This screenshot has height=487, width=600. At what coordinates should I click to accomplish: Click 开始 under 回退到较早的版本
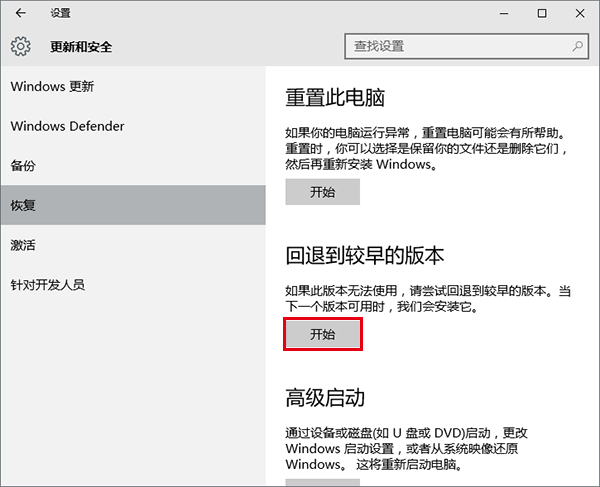[323, 334]
